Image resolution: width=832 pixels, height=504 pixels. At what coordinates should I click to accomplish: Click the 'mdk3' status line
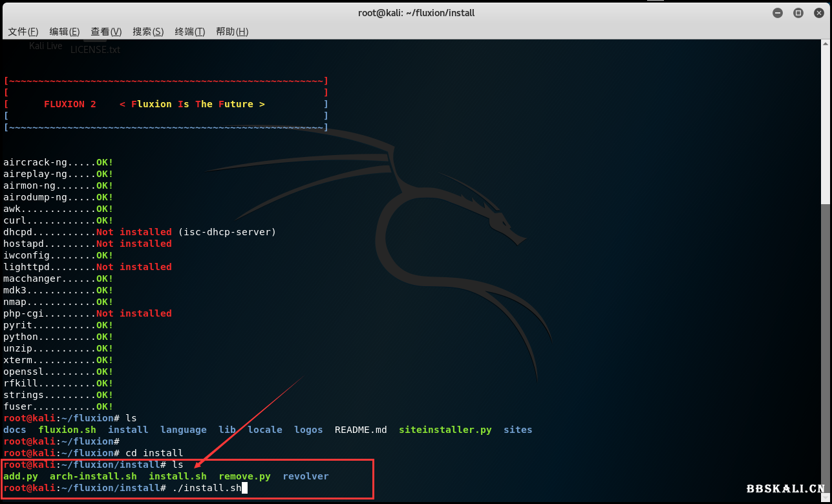[x=58, y=290]
